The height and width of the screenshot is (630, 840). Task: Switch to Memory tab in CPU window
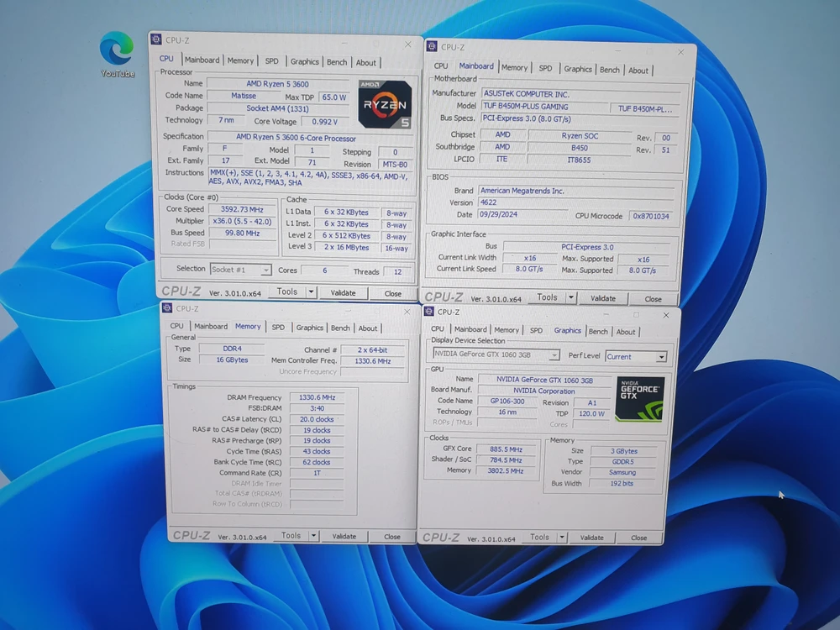pyautogui.click(x=240, y=61)
